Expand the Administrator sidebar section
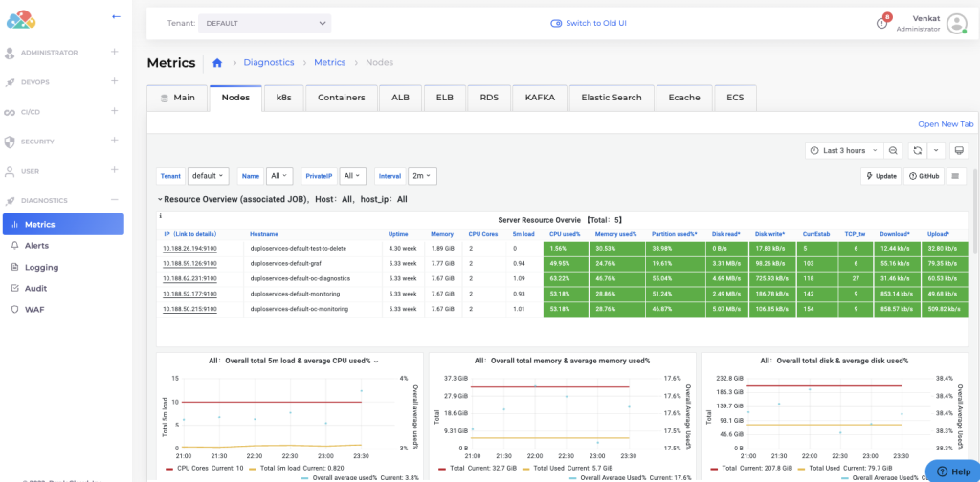The width and height of the screenshot is (980, 482). (x=114, y=52)
